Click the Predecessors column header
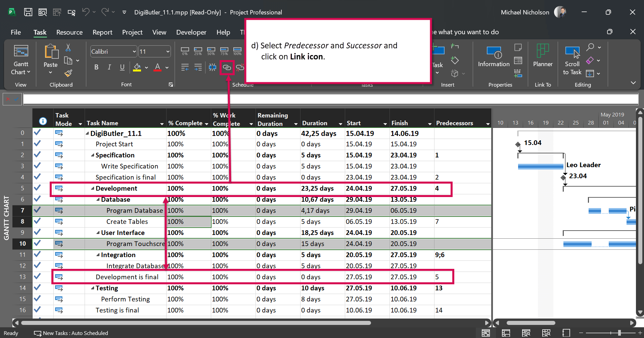The width and height of the screenshot is (644, 338). [x=454, y=123]
